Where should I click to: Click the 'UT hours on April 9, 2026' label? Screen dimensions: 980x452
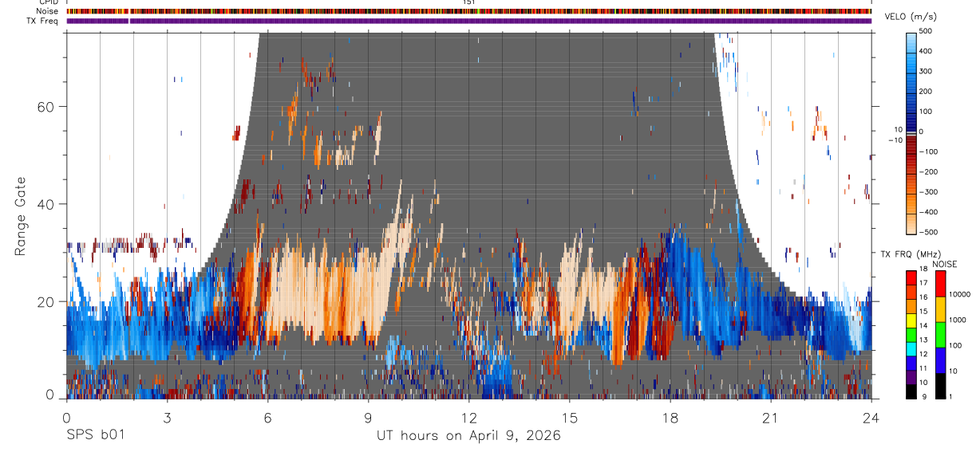coord(468,436)
